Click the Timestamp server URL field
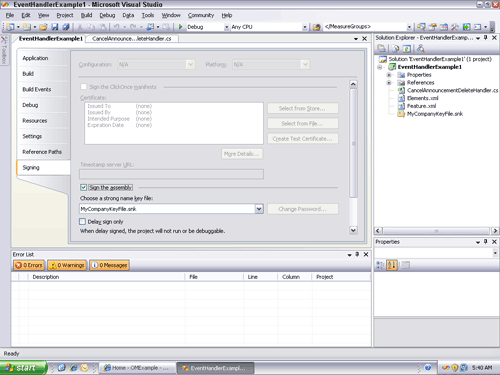Screen dimensions: 500x375 click(x=171, y=174)
